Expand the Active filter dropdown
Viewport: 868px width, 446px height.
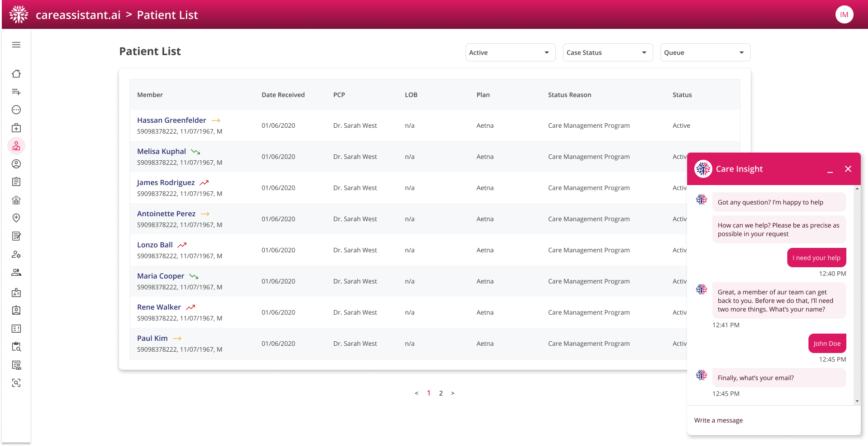pos(510,52)
